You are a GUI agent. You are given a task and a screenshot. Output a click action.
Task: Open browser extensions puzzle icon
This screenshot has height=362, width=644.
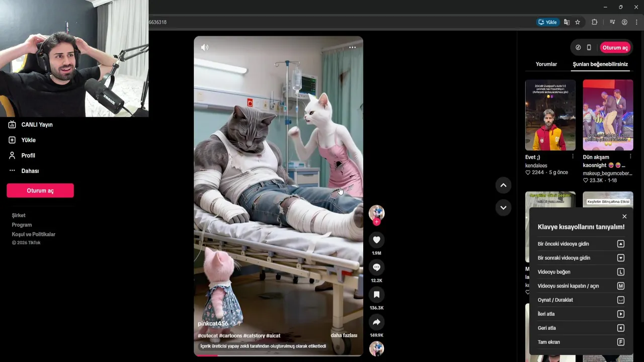point(594,22)
